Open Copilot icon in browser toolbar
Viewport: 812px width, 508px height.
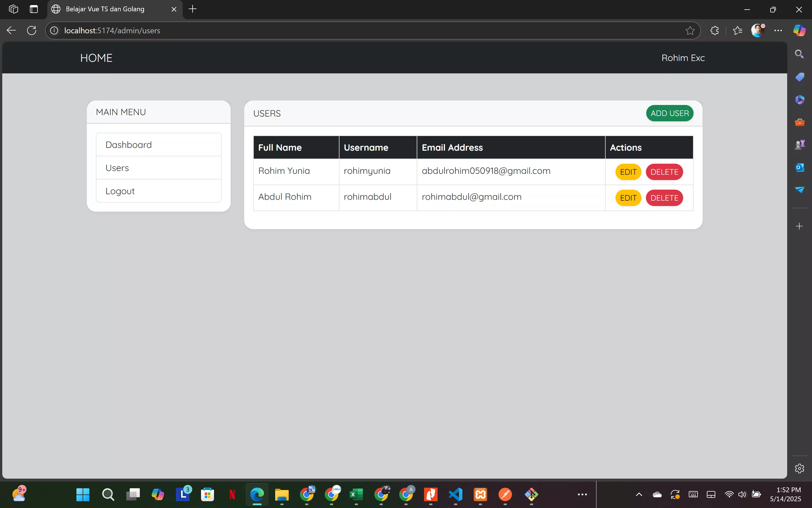tap(799, 30)
